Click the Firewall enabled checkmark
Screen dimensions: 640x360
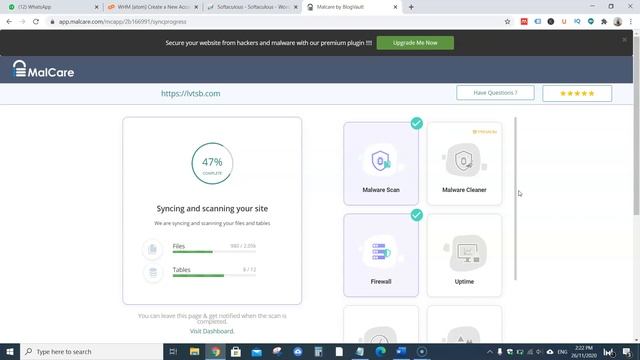[x=417, y=215]
